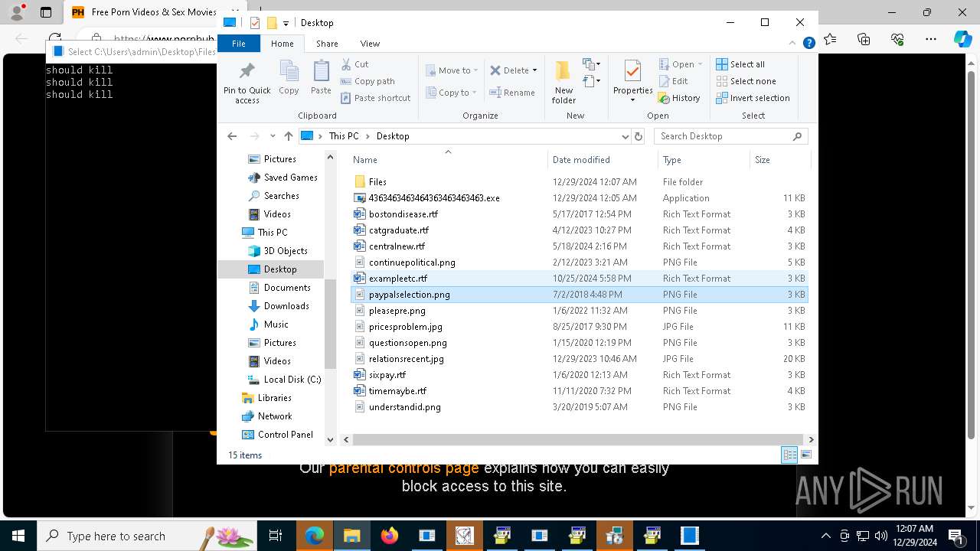Click Refresh button in address bar
980x551 pixels.
tap(639, 136)
